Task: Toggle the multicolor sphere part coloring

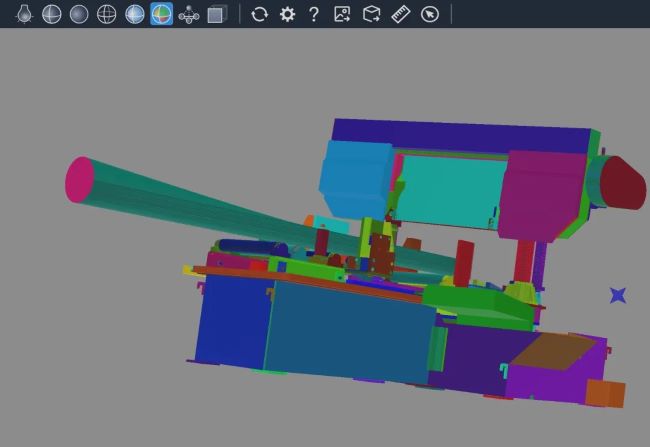Action: (x=161, y=14)
